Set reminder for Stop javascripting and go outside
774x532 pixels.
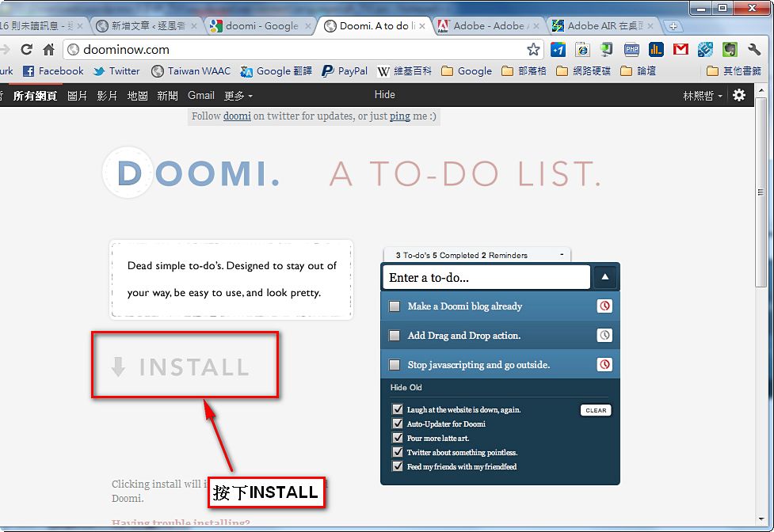pyautogui.click(x=604, y=364)
